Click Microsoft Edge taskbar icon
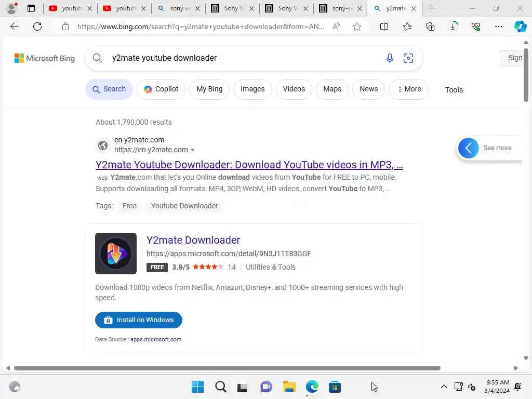Screen dimensions: 532x399 point(312,387)
